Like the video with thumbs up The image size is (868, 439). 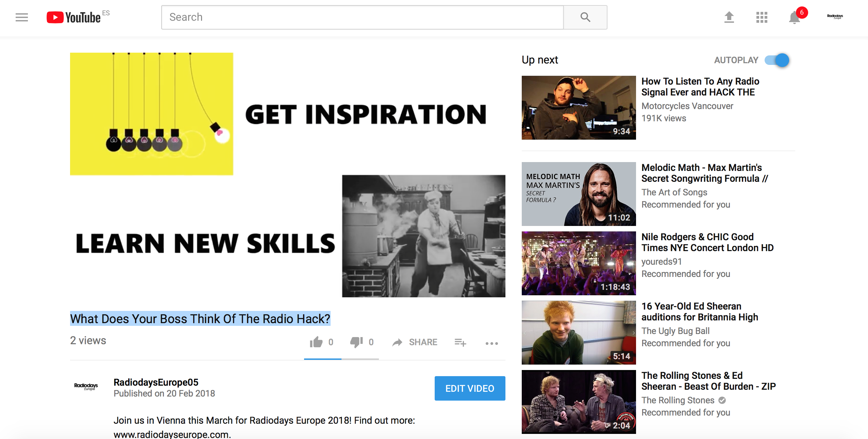pos(321,342)
